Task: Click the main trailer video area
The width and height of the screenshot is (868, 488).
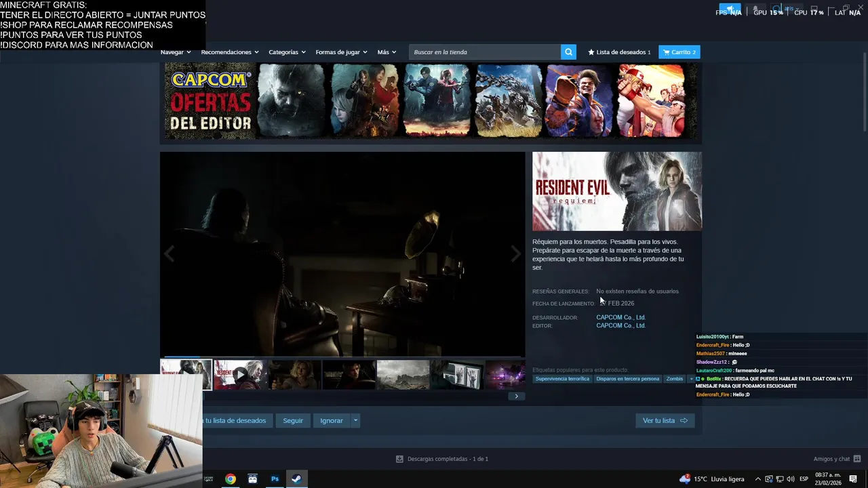Action: tap(342, 253)
